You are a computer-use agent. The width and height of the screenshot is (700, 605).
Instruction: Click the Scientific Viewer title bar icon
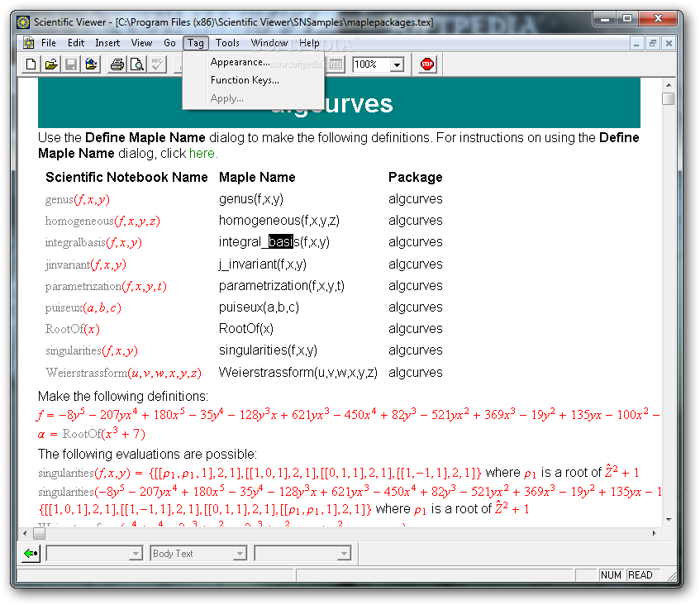click(23, 21)
